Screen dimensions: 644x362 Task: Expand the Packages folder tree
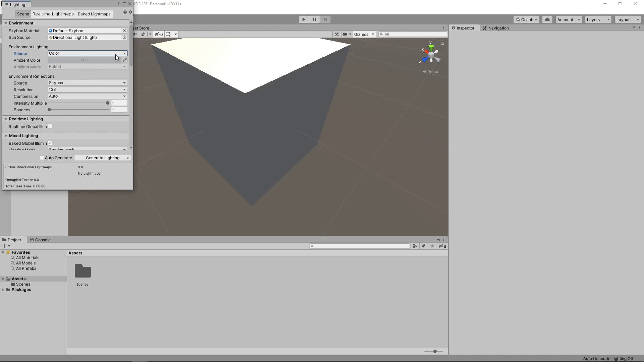tap(3, 290)
